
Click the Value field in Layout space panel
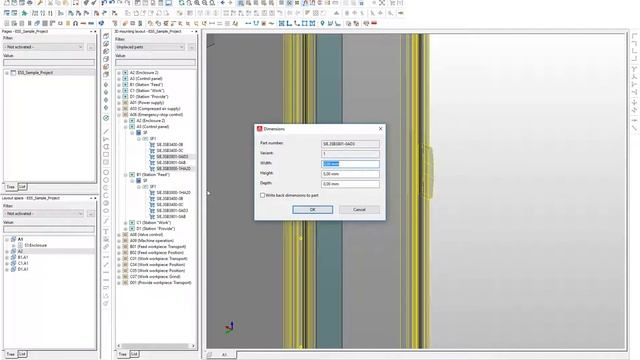point(49,229)
